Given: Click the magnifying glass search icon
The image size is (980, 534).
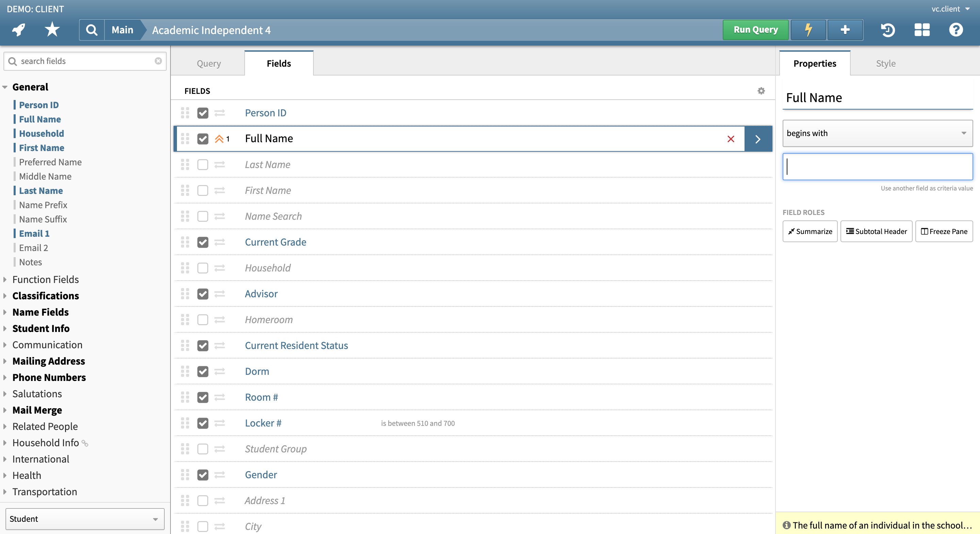Looking at the screenshot, I should click(x=92, y=30).
